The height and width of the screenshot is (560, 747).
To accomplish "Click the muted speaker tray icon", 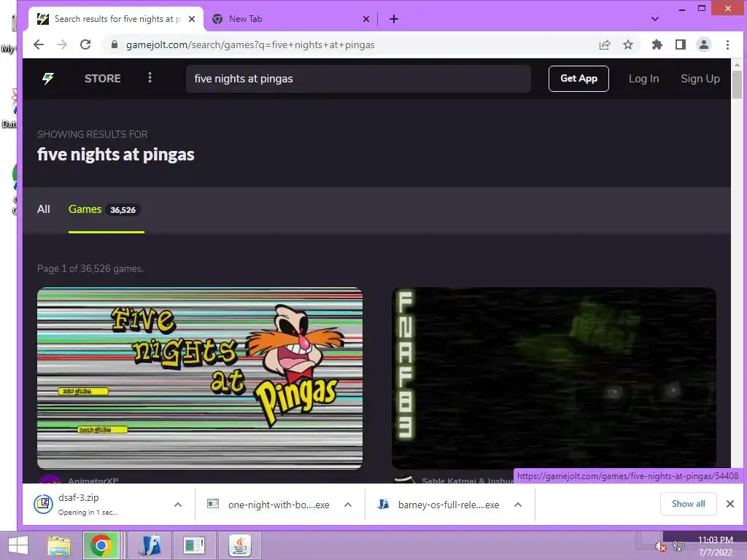I will pyautogui.click(x=660, y=547).
